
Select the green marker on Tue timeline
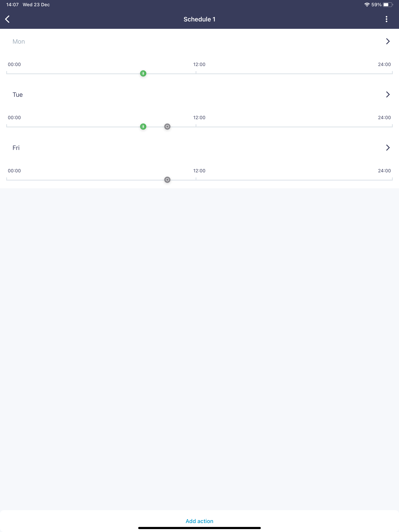(143, 127)
